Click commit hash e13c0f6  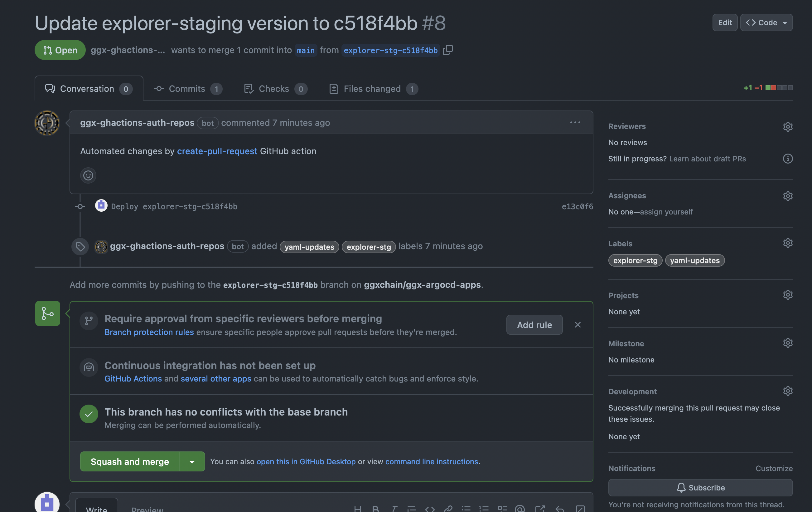click(577, 207)
